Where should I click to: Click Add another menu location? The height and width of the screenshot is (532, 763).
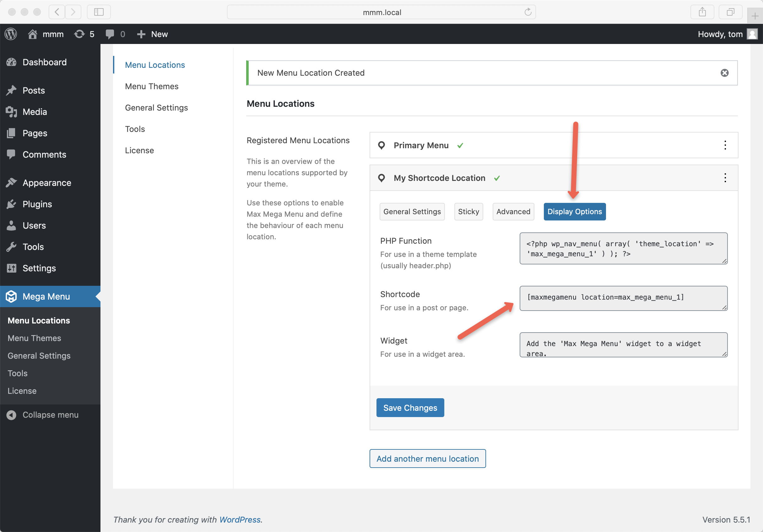(x=427, y=459)
